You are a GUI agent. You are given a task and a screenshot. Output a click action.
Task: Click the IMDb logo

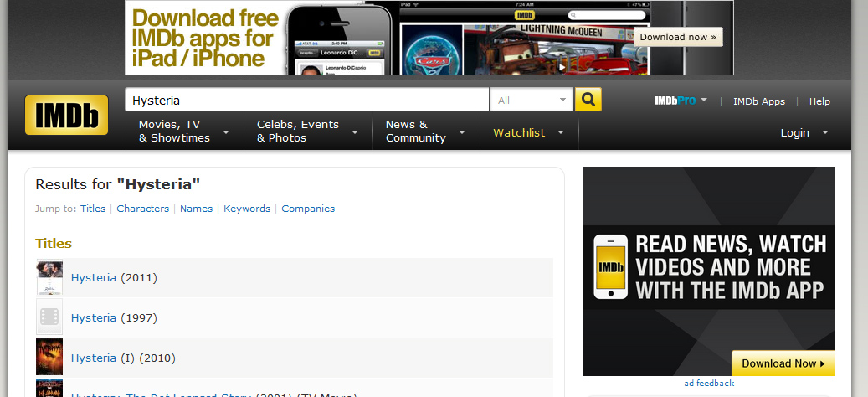coord(66,116)
